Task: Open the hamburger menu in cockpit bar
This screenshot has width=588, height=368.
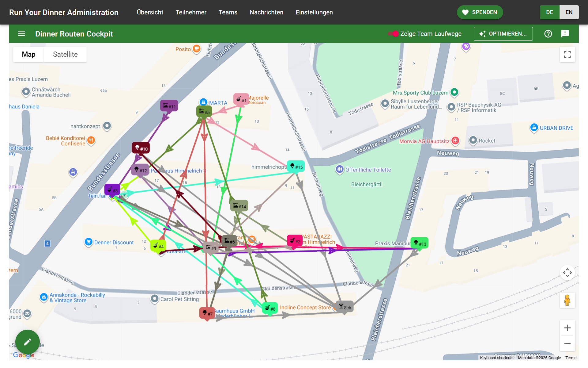Action: coord(21,34)
